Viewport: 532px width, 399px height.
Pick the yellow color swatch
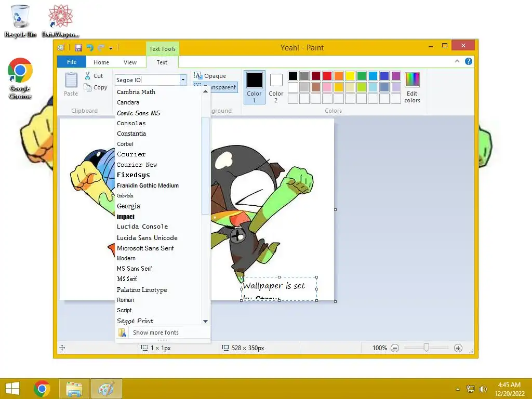[350, 76]
